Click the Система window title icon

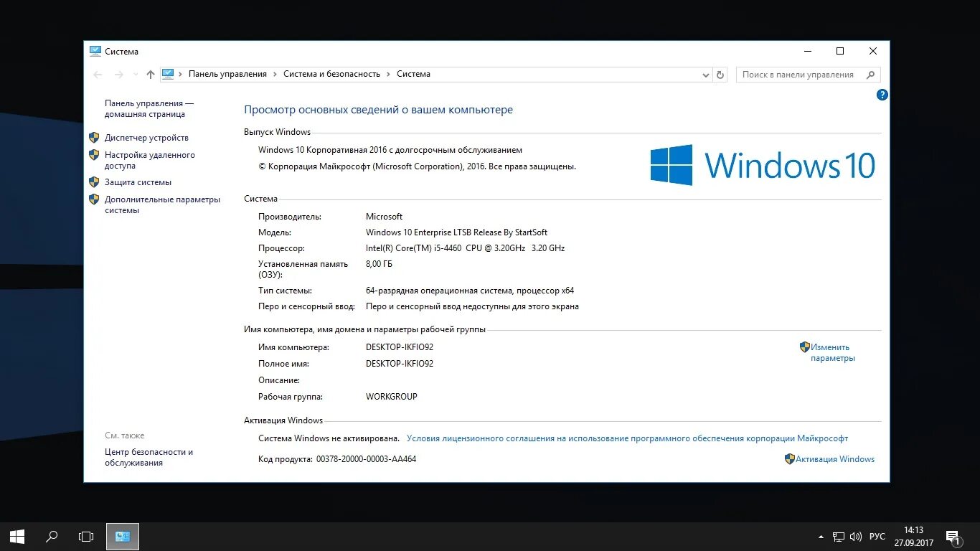coord(95,51)
